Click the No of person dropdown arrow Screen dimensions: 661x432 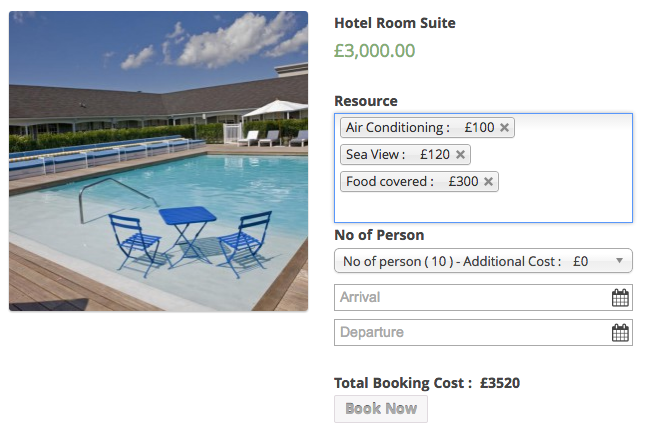pyautogui.click(x=620, y=261)
